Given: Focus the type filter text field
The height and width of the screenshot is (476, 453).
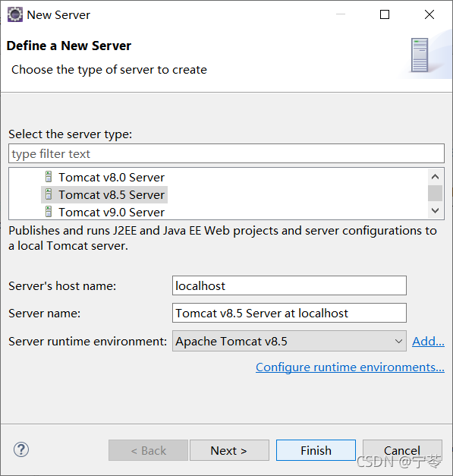Looking at the screenshot, I should (x=226, y=153).
